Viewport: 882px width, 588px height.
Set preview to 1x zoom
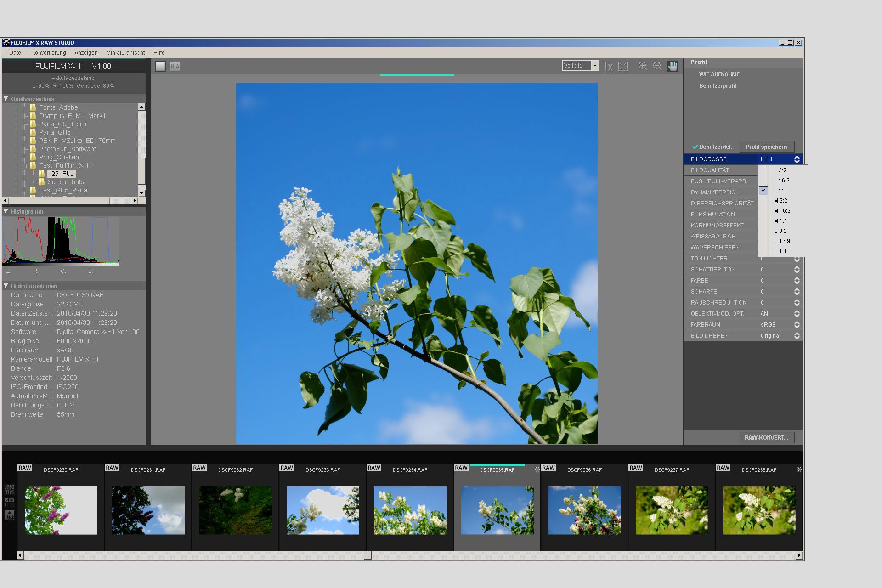pos(608,66)
